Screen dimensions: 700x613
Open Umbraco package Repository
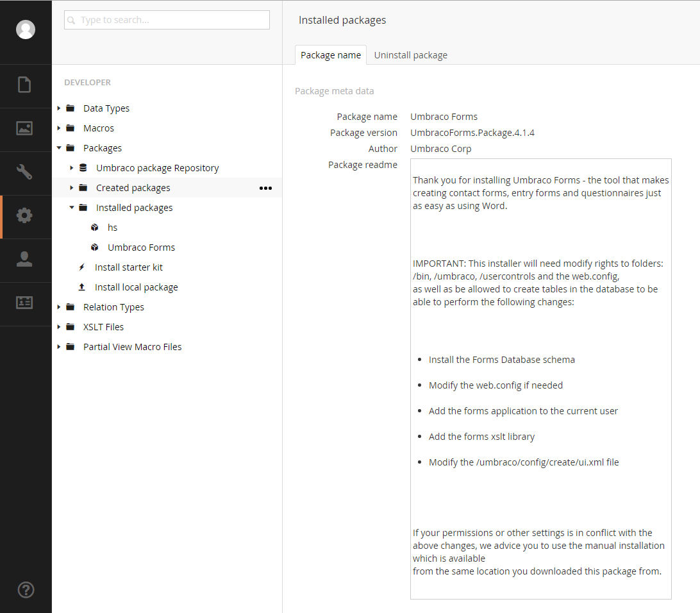pos(158,168)
